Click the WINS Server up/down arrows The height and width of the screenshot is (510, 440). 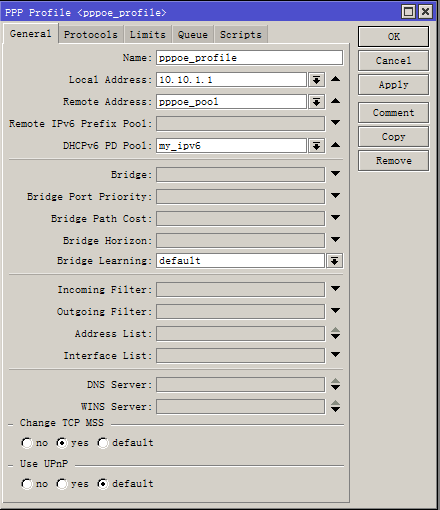point(336,406)
